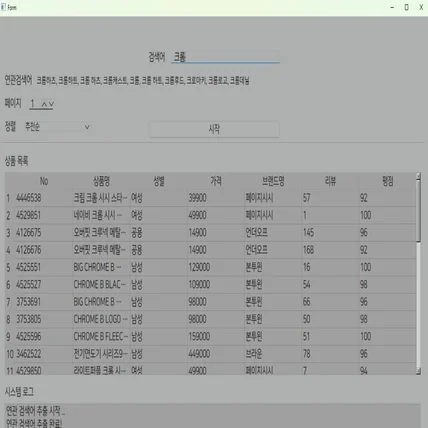This screenshot has height=428, width=428.
Task: Click the 페이지 number field showing 1
Action: [x=35, y=104]
